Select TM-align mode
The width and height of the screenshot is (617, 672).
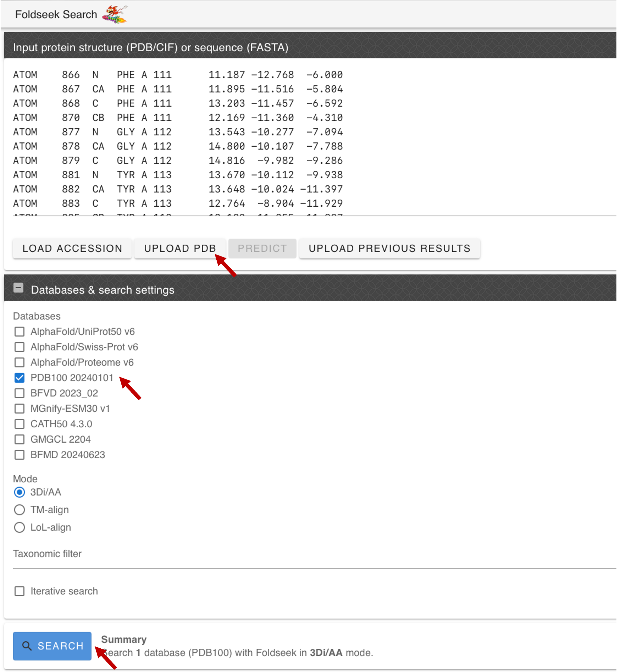pyautogui.click(x=19, y=510)
